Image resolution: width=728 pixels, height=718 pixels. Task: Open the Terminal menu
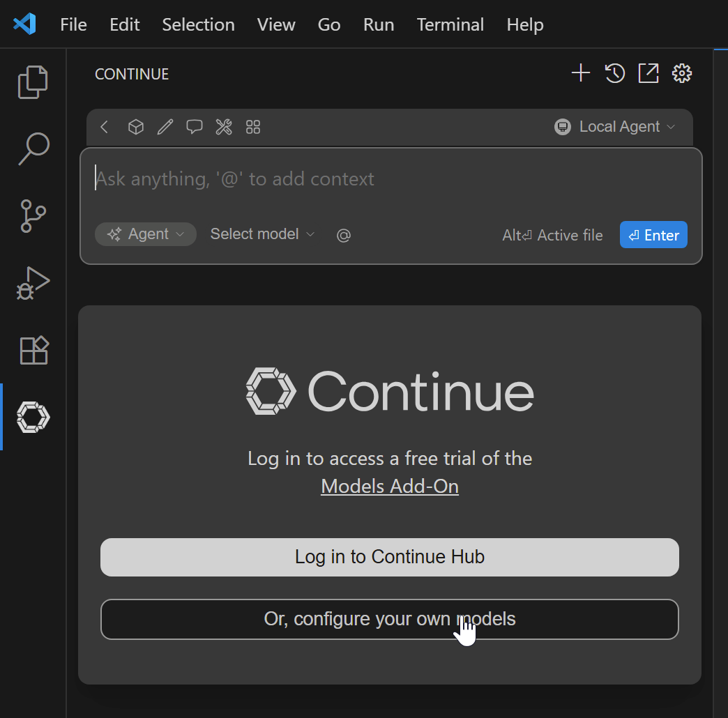coord(450,24)
